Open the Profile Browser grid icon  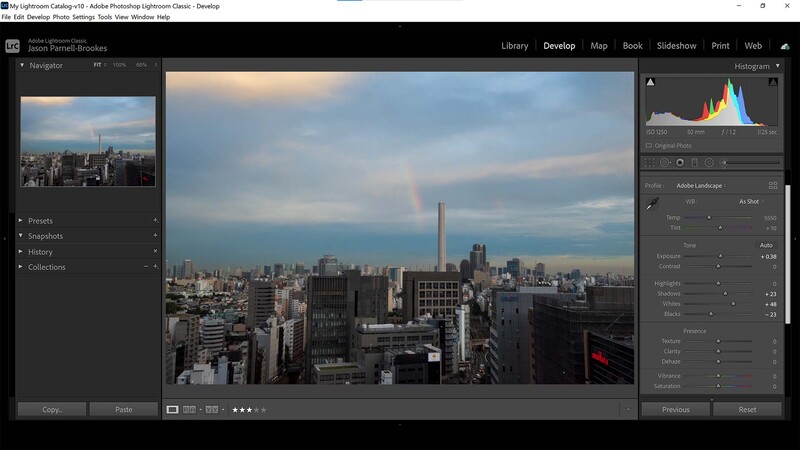(x=773, y=186)
